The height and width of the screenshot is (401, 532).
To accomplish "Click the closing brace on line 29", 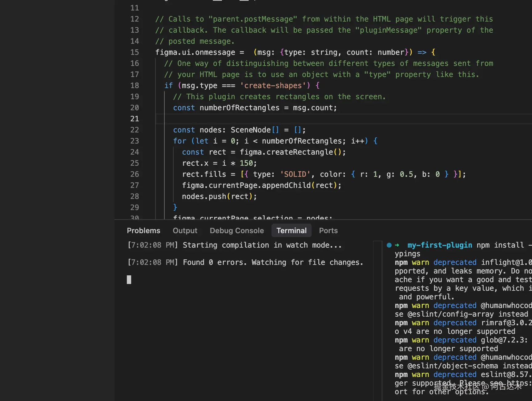I will [x=175, y=208].
